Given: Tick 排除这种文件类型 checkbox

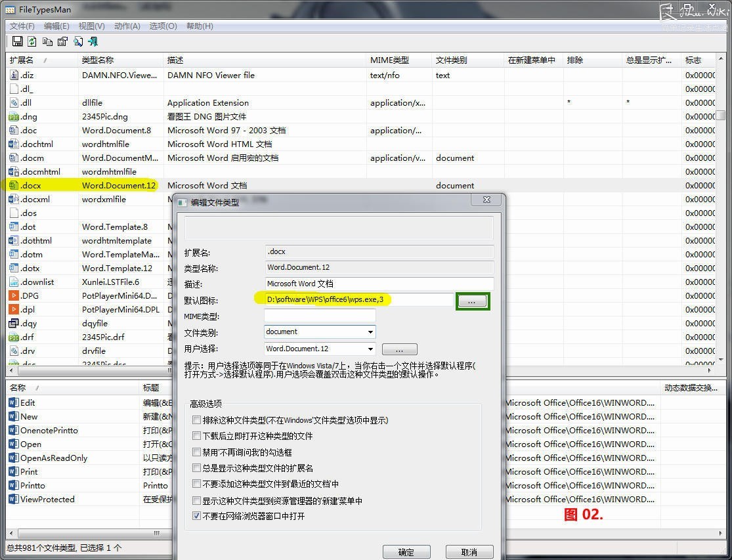Looking at the screenshot, I should pyautogui.click(x=196, y=420).
